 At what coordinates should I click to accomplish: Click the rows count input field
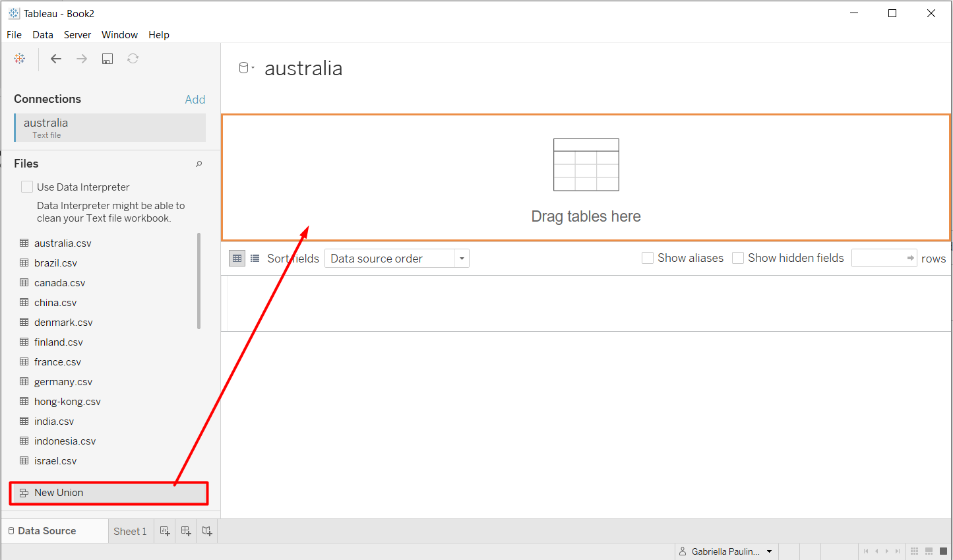878,258
